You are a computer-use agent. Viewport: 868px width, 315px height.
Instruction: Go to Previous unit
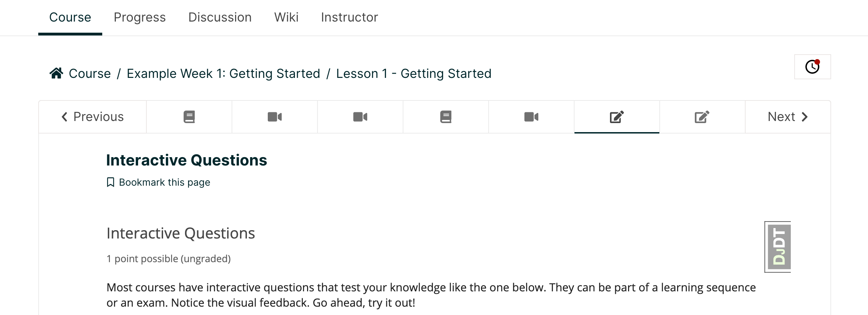tap(93, 117)
